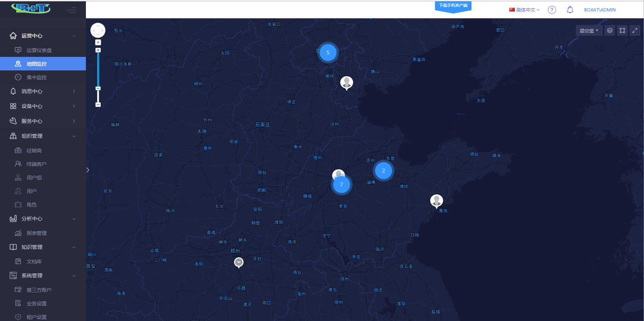Click the 设备中心 grid icon

pyautogui.click(x=13, y=106)
